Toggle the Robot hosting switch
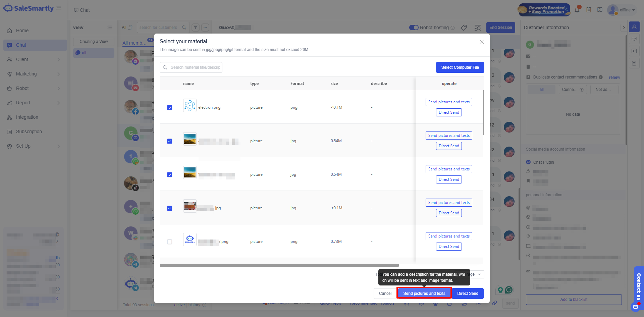The height and width of the screenshot is (317, 644). coord(414,28)
